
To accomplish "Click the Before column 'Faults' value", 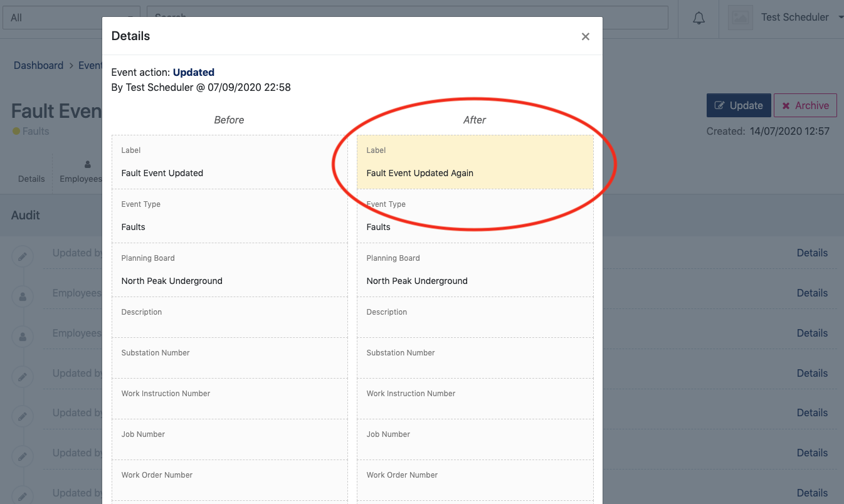I will (133, 227).
